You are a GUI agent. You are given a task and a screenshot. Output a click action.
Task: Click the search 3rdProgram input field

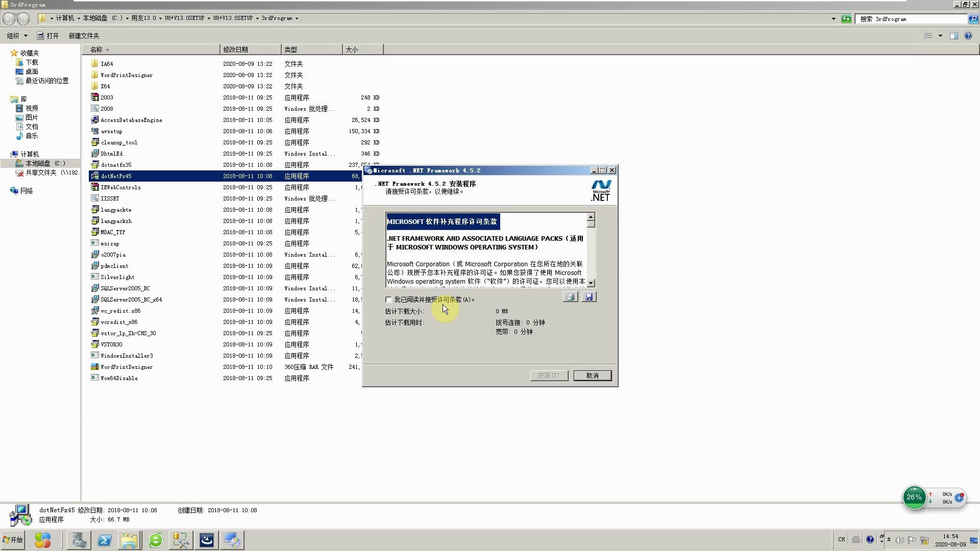(x=911, y=19)
